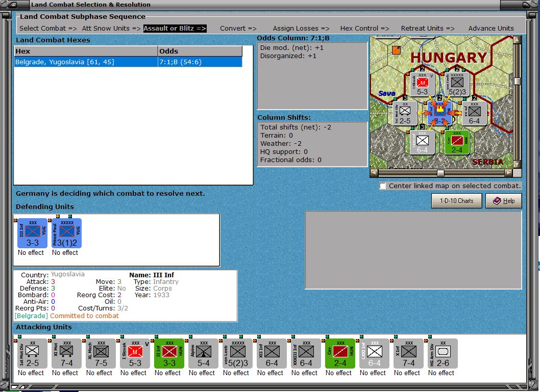Screen dimensions: 540x392
Task: Select the von Leeb HQ attacking unit
Action: (x=237, y=353)
